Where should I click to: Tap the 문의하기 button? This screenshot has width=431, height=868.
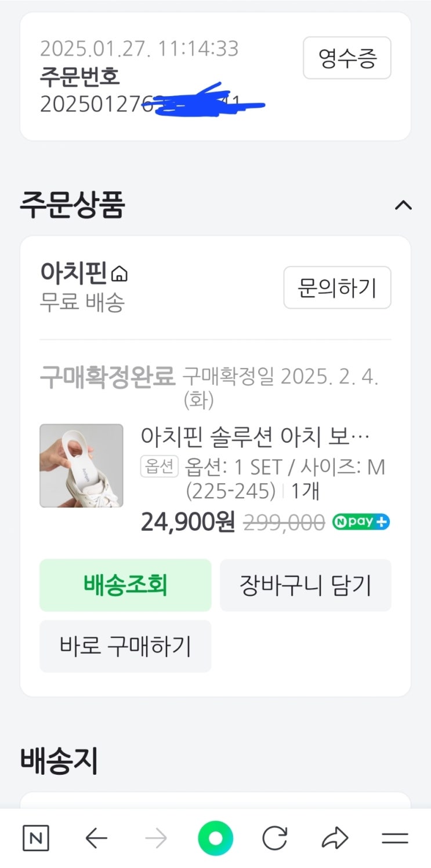pyautogui.click(x=337, y=287)
